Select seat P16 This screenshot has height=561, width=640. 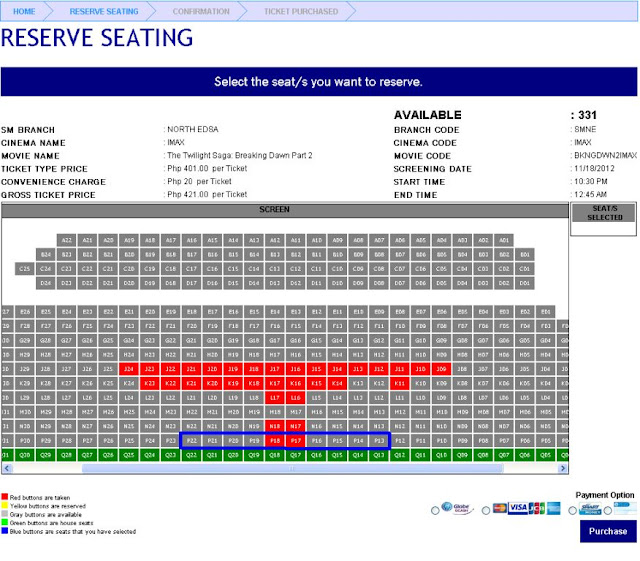(317, 440)
